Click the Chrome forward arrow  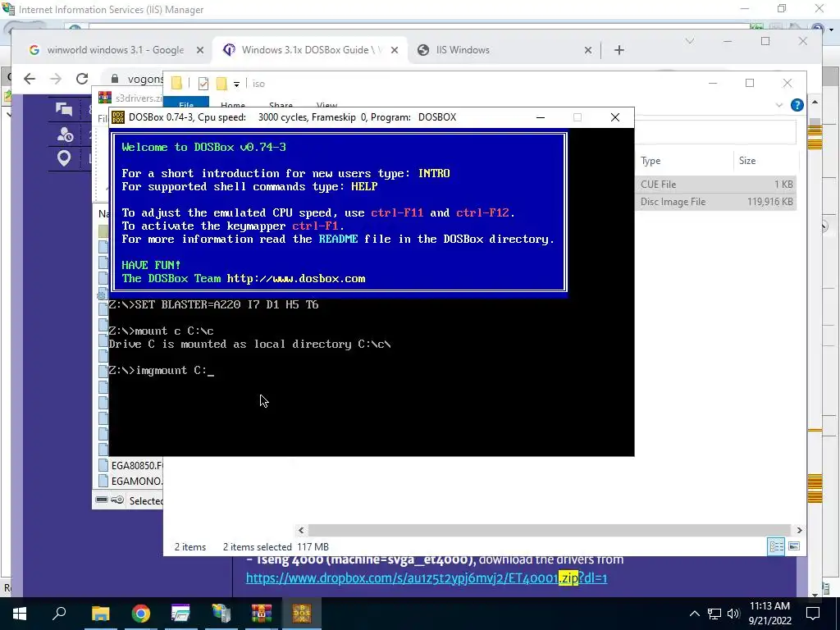[56, 79]
